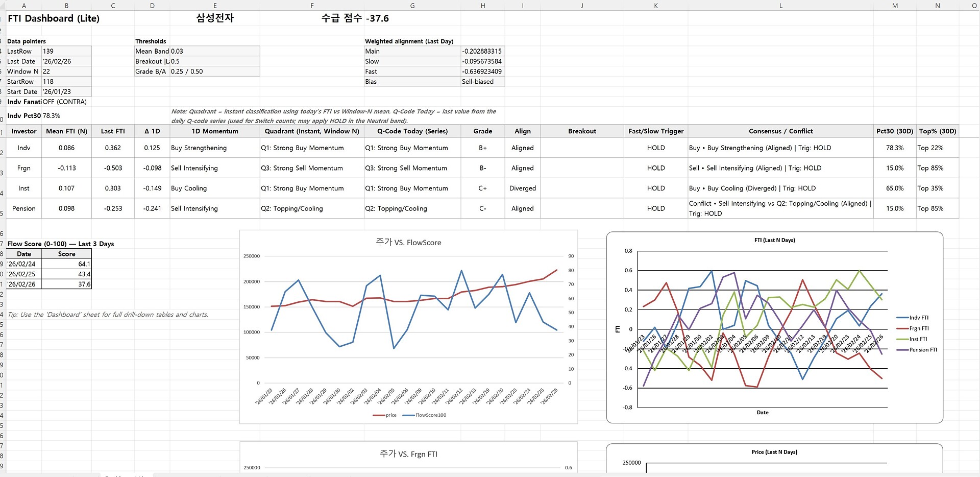Select column G header
The height and width of the screenshot is (477, 980).
pos(412,6)
